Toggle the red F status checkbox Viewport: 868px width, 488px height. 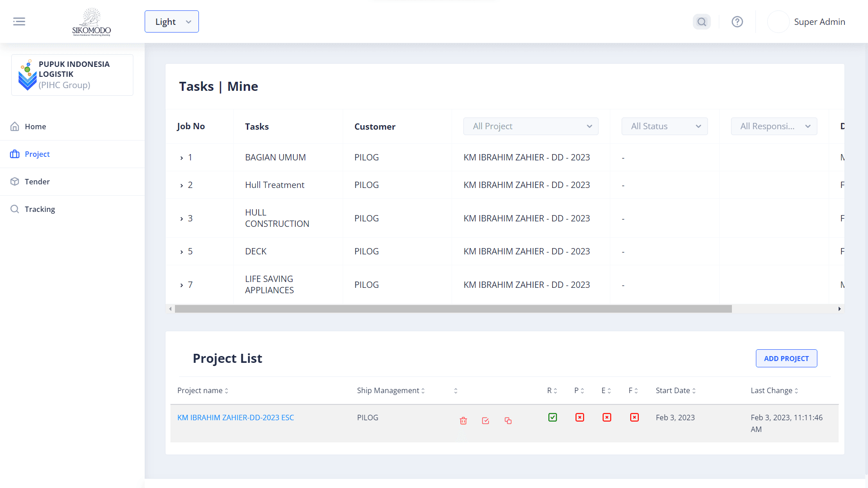click(x=634, y=418)
